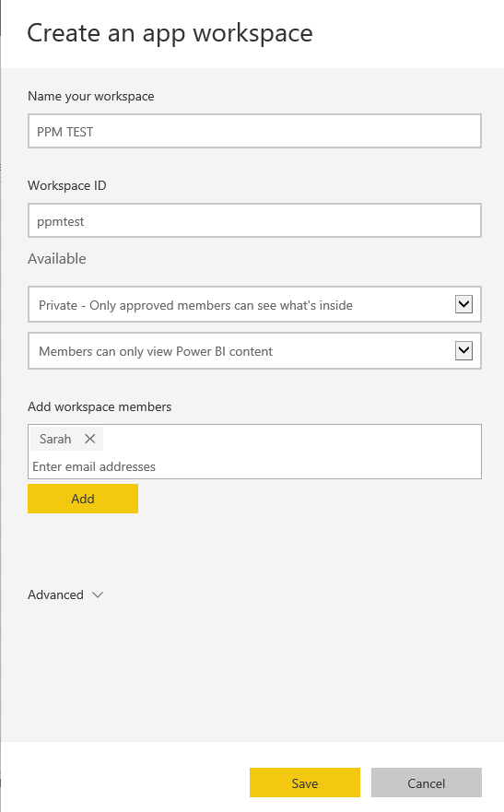Click the 'Name your workspace' label
This screenshot has height=812, width=504.
click(x=91, y=97)
